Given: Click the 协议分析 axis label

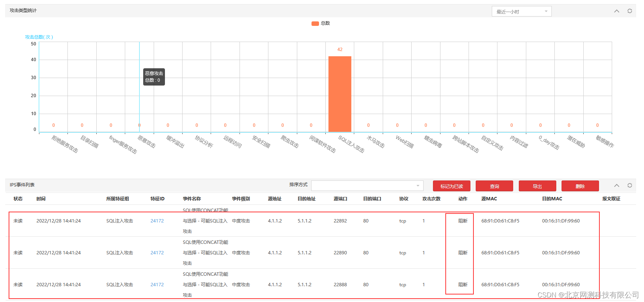Looking at the screenshot, I should [x=204, y=142].
